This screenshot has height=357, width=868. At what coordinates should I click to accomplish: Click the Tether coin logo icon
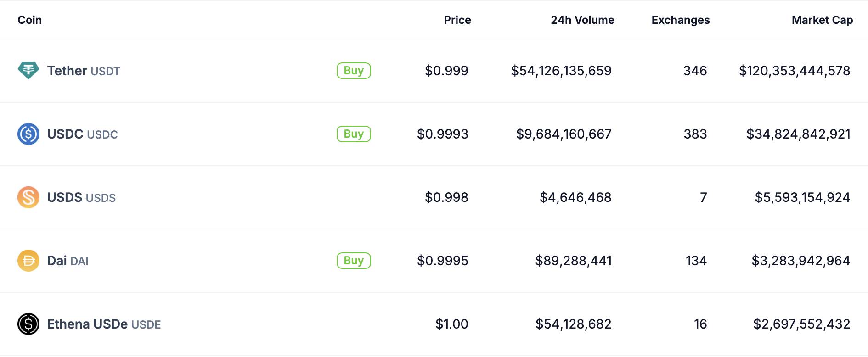click(28, 71)
